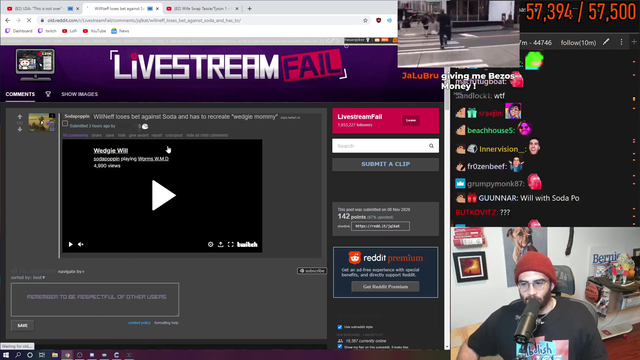Click the red shield extension icon
Screen dimensions: 640x360
coord(378,20)
